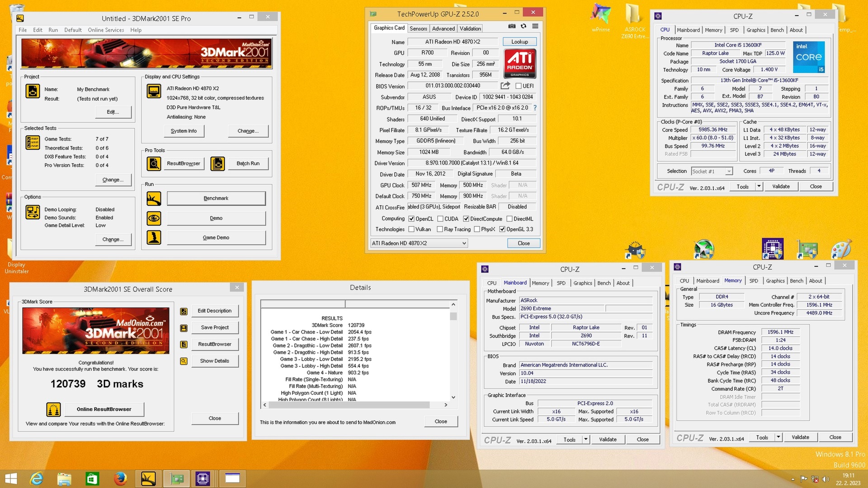Click the Online ResultBrowser button
The image size is (868, 488).
click(104, 409)
